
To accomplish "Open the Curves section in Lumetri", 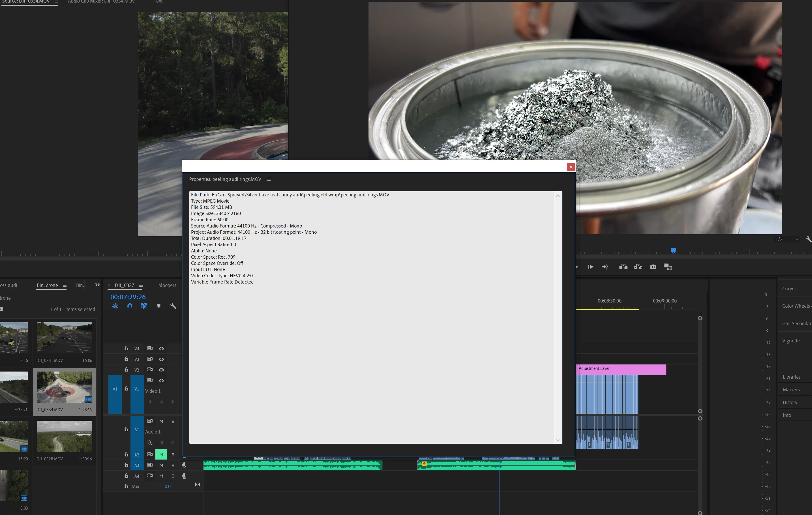I will coord(789,289).
